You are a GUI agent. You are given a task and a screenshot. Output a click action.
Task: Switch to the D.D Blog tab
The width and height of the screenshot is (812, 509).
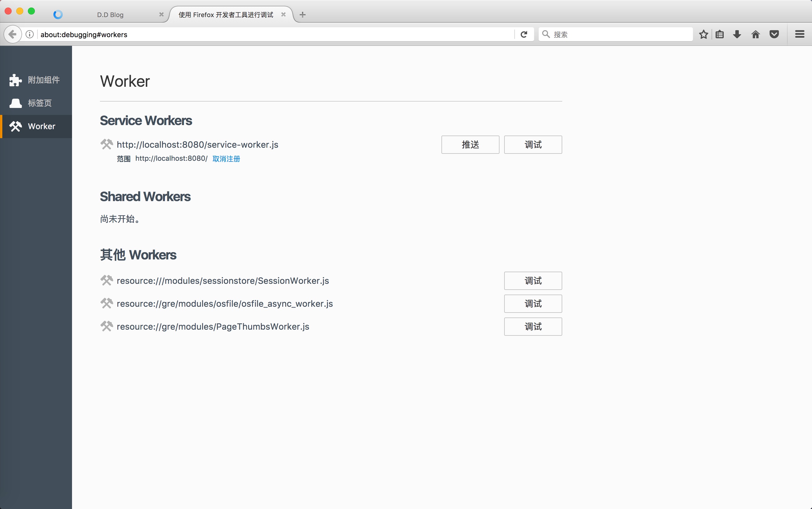tap(110, 15)
